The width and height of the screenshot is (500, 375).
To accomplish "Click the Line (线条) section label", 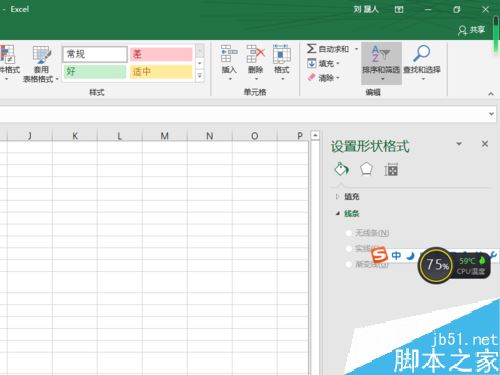I will click(x=352, y=213).
